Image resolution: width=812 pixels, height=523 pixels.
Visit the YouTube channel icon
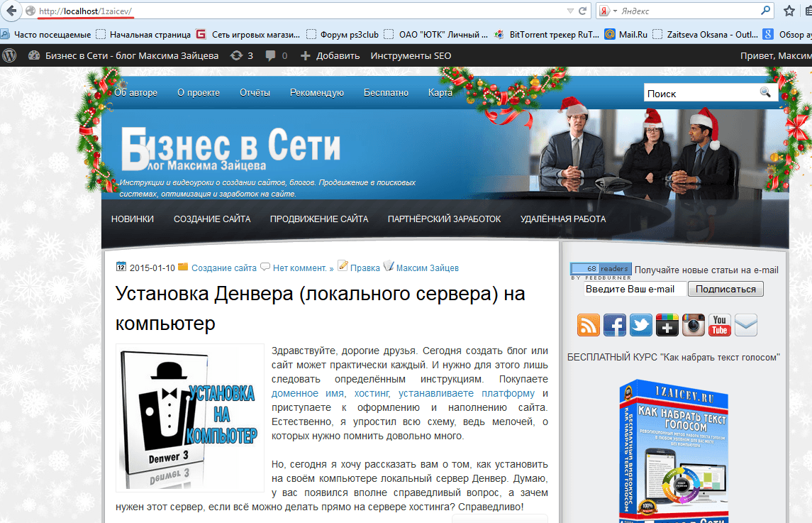(x=720, y=325)
